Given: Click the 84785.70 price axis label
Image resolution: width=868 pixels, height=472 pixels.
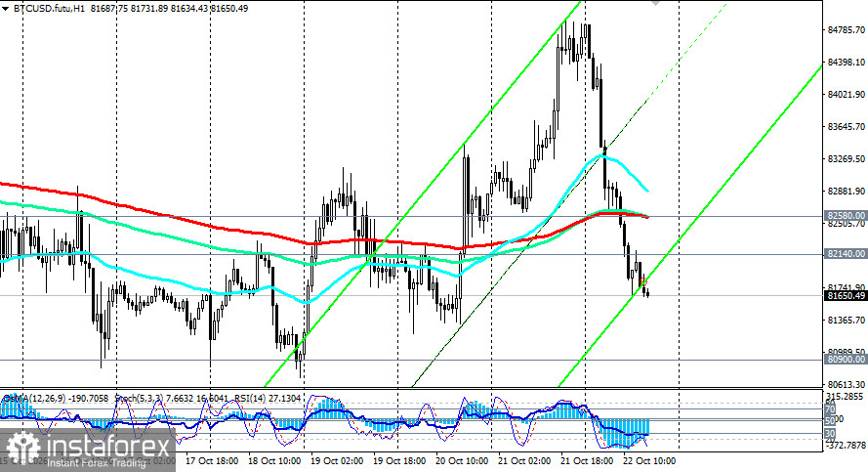Looking at the screenshot, I should coord(846,30).
